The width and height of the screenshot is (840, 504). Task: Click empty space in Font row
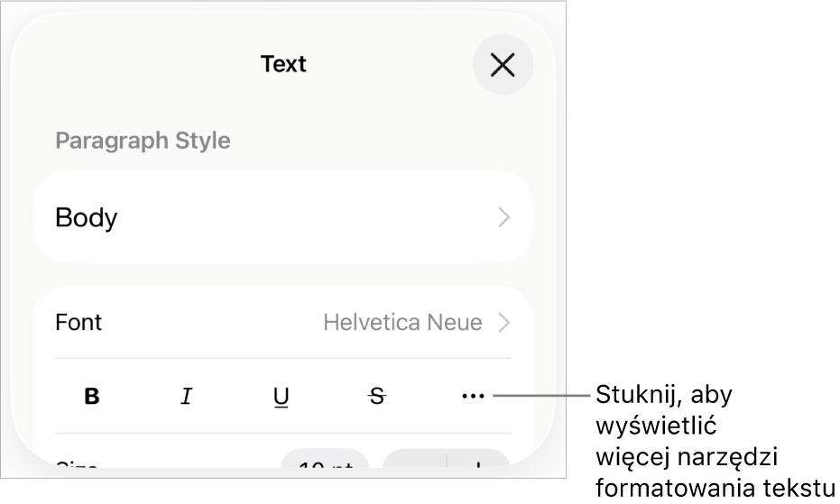point(208,322)
